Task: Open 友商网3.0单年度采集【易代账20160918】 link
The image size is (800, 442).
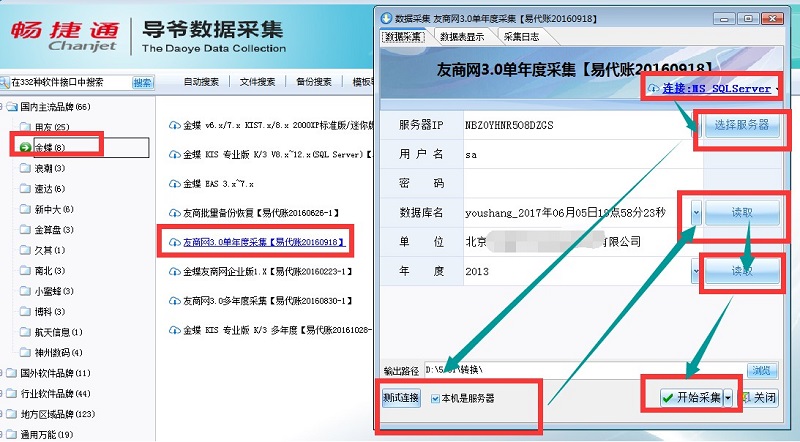Action: [264, 242]
